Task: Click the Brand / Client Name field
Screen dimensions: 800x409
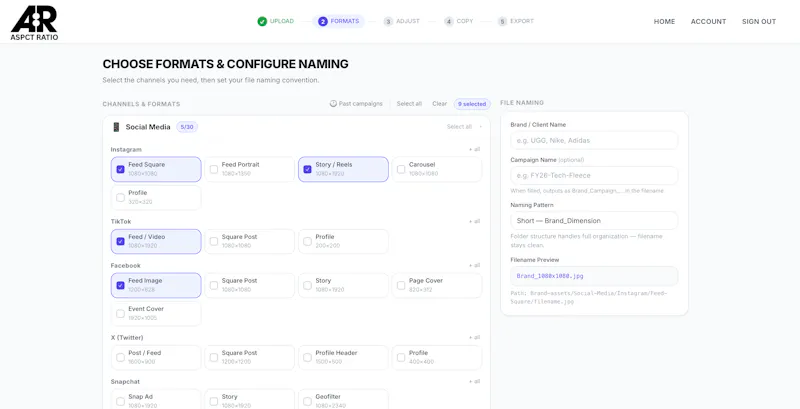Action: tap(594, 140)
